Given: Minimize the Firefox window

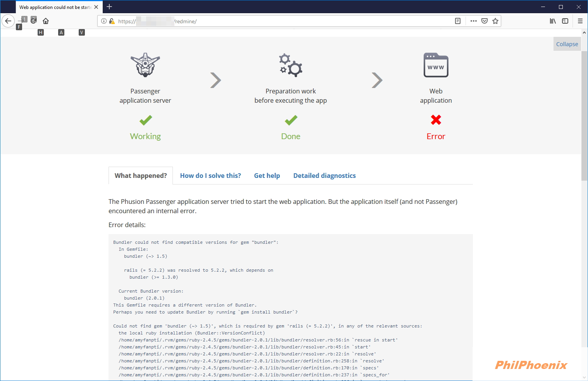Looking at the screenshot, I should pos(543,7).
